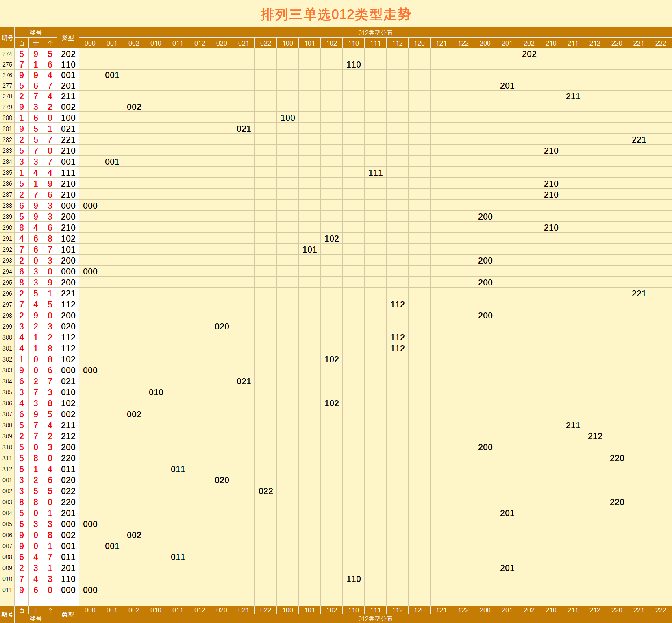
Task: Click the 001 distribution cell in row 276
Action: pos(112,75)
